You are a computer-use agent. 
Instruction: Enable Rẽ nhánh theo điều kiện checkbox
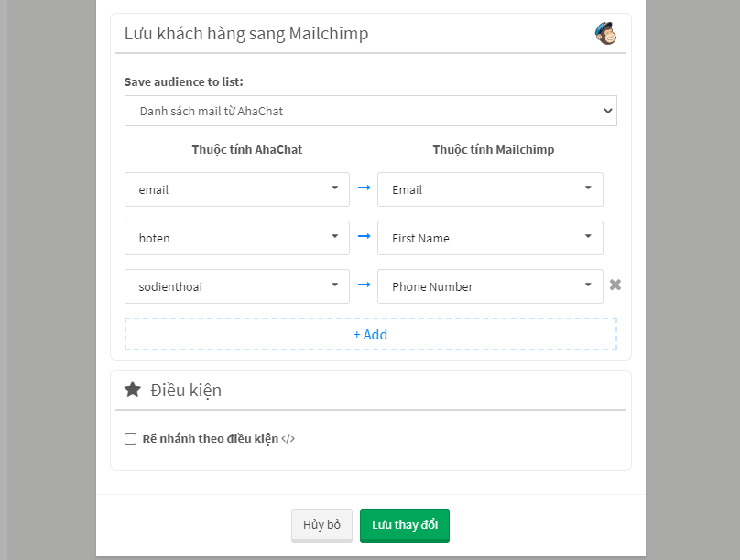pyautogui.click(x=130, y=439)
